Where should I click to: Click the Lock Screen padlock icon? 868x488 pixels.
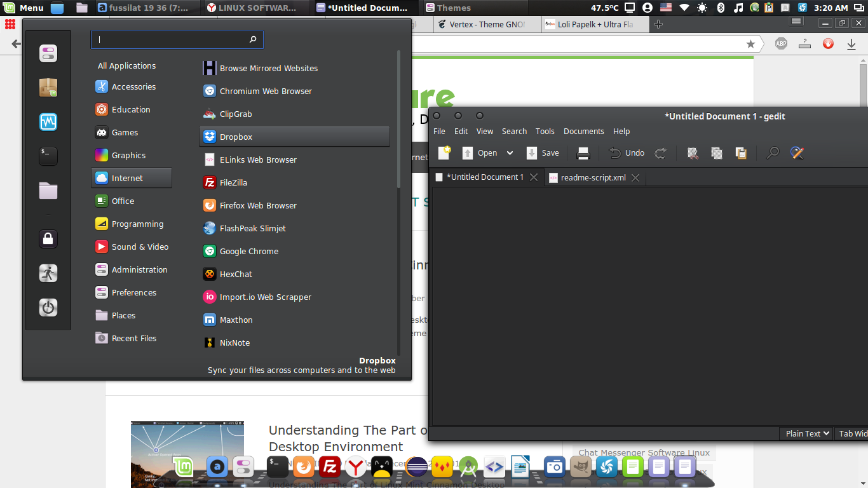pyautogui.click(x=48, y=239)
